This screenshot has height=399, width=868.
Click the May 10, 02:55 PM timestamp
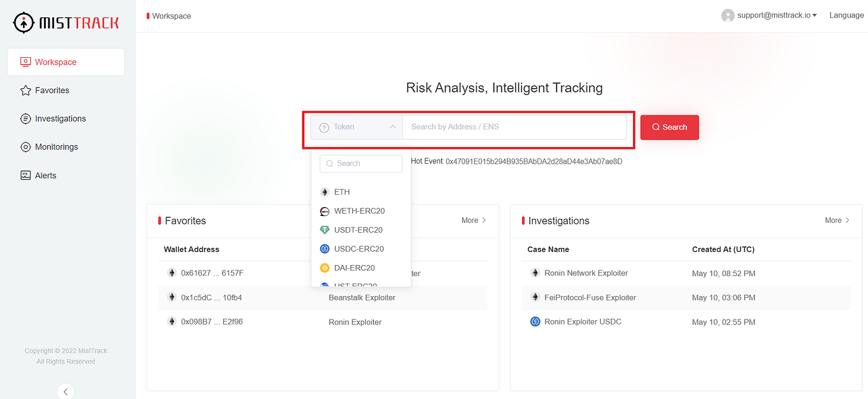click(724, 322)
